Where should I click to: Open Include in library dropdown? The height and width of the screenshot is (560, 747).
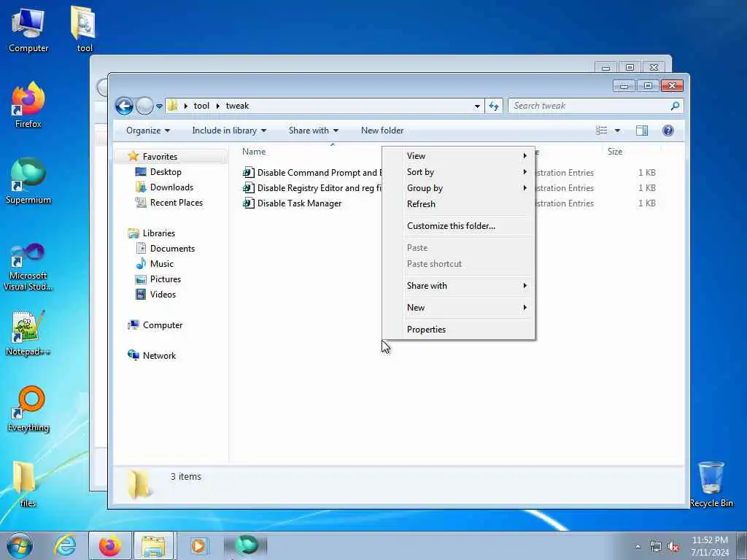coord(229,131)
